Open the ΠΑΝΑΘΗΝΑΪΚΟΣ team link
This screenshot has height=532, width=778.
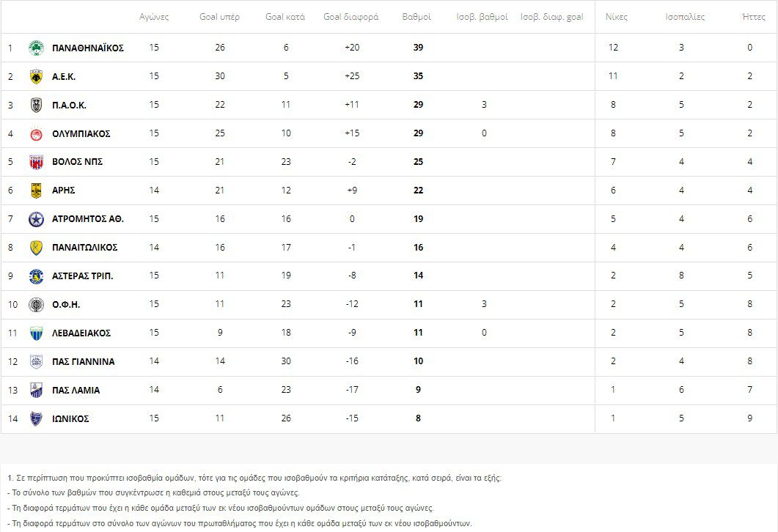click(88, 48)
